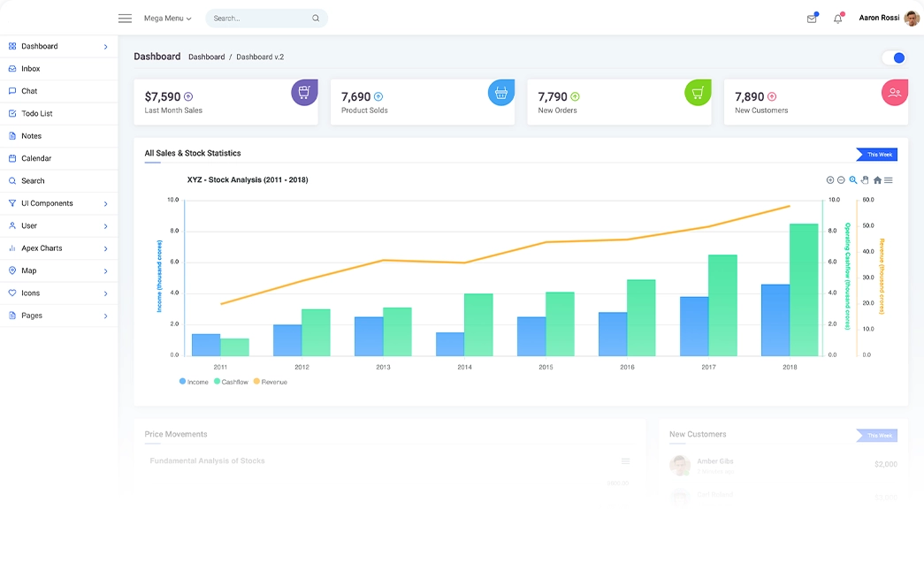
Task: Click the blue Product Solds basket icon
Action: tap(500, 92)
